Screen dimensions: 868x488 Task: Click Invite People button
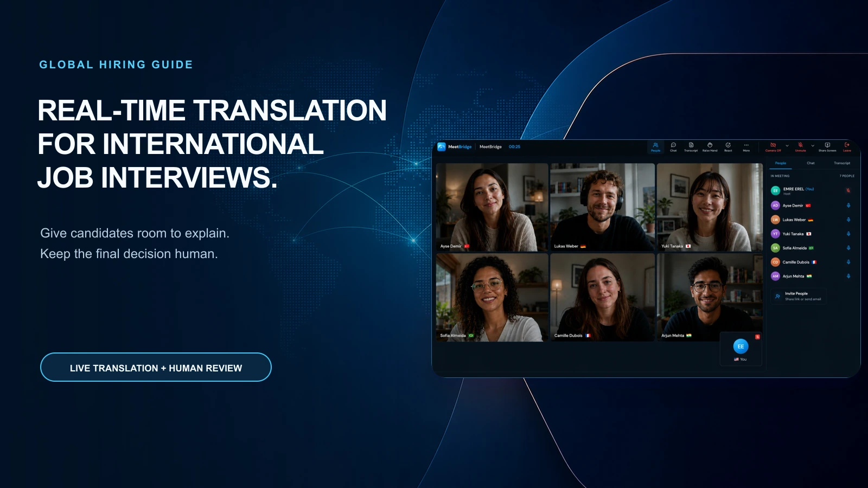[799, 296]
